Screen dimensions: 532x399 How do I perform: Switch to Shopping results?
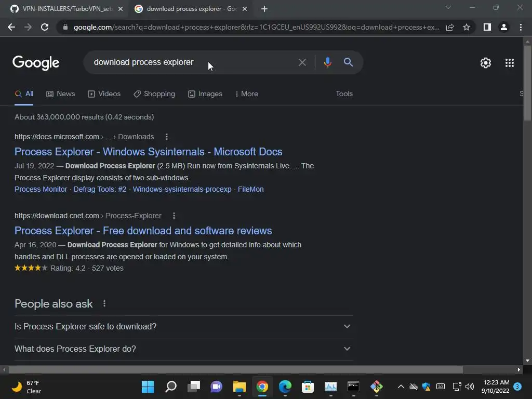point(154,94)
